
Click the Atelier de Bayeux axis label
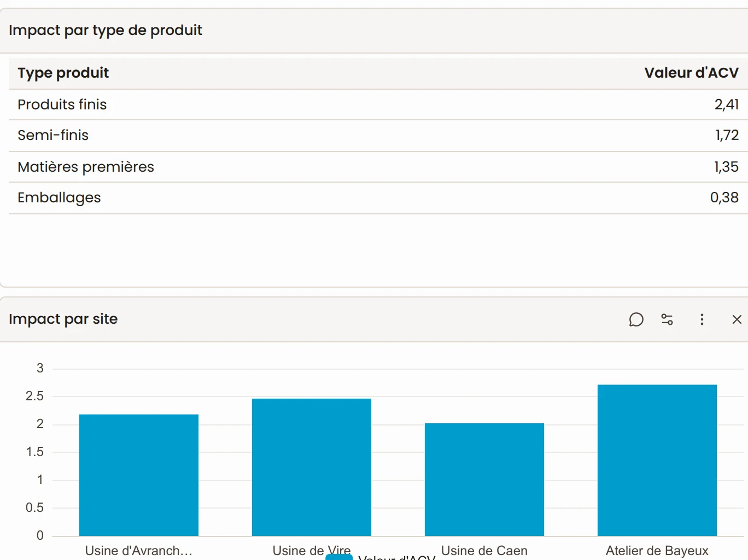tap(657, 551)
